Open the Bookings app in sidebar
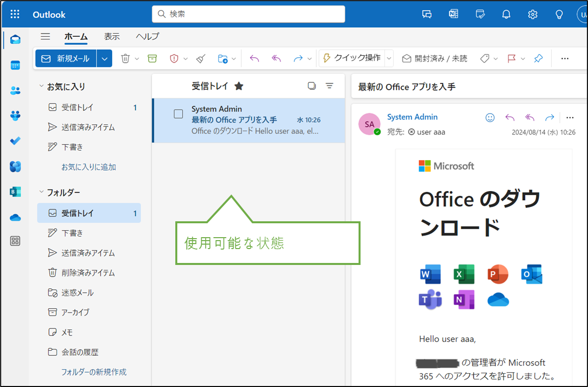Image resolution: width=588 pixels, height=387 pixels. (15, 192)
